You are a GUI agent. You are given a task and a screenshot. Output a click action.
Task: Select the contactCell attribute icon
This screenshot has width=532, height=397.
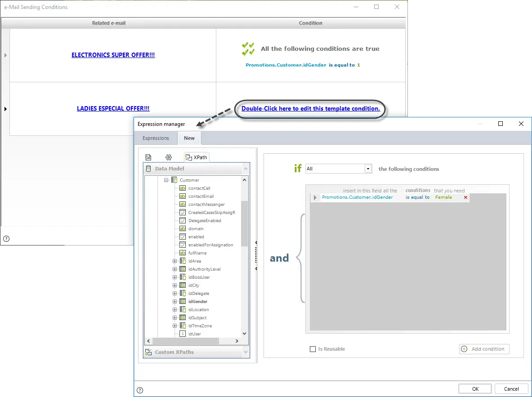183,188
